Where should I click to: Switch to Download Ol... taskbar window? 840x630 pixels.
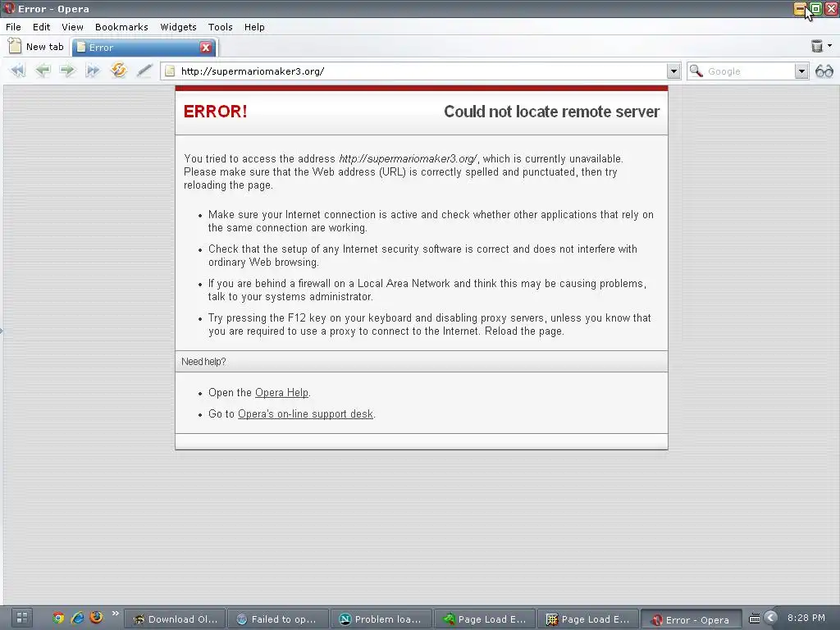[x=175, y=619]
